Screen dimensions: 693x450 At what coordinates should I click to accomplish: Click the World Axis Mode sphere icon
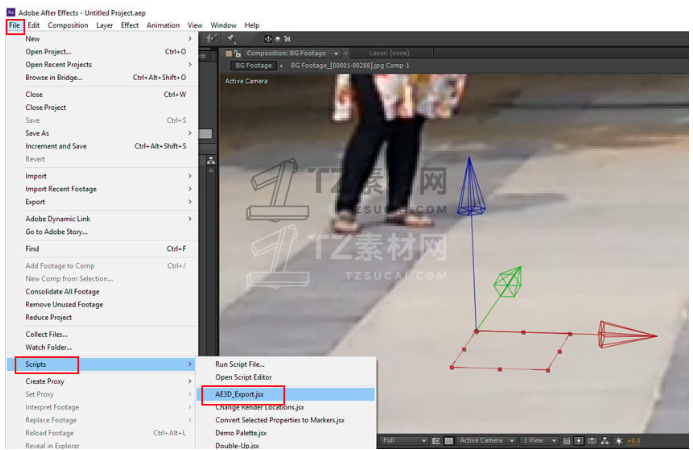coord(278,39)
